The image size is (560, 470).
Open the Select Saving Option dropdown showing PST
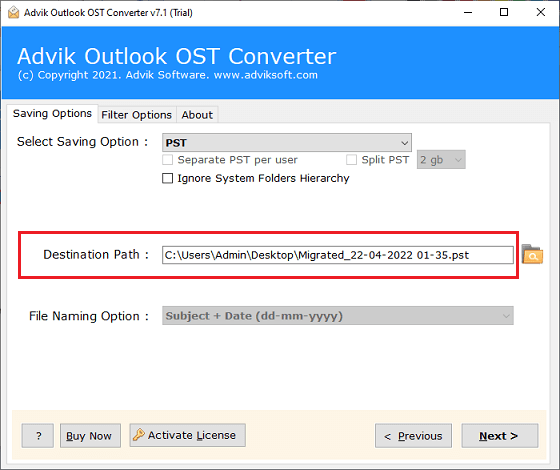(287, 142)
